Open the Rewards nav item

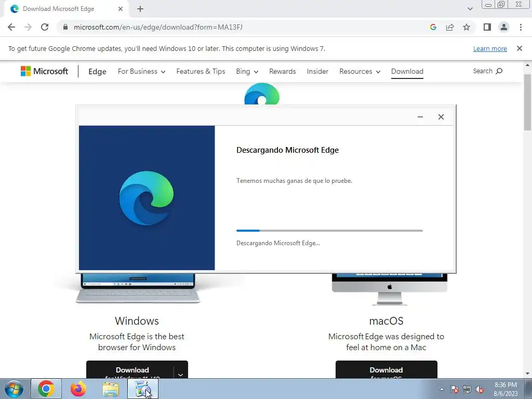point(282,71)
